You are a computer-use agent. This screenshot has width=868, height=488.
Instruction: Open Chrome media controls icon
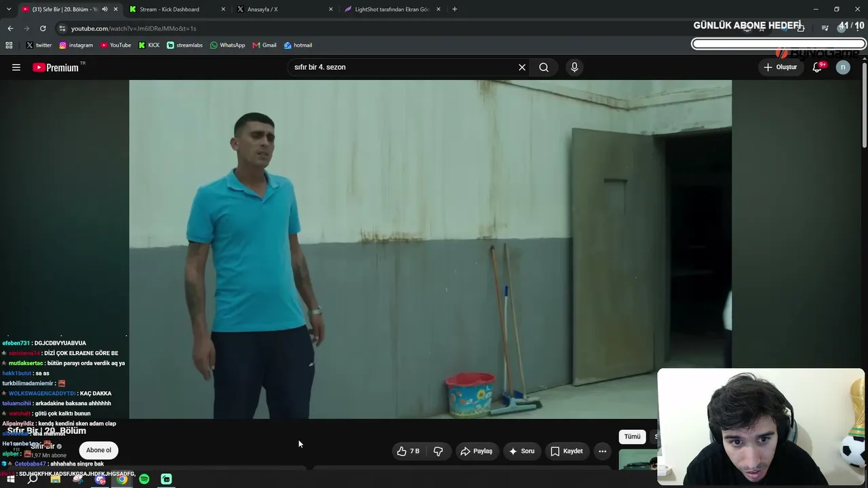(825, 28)
